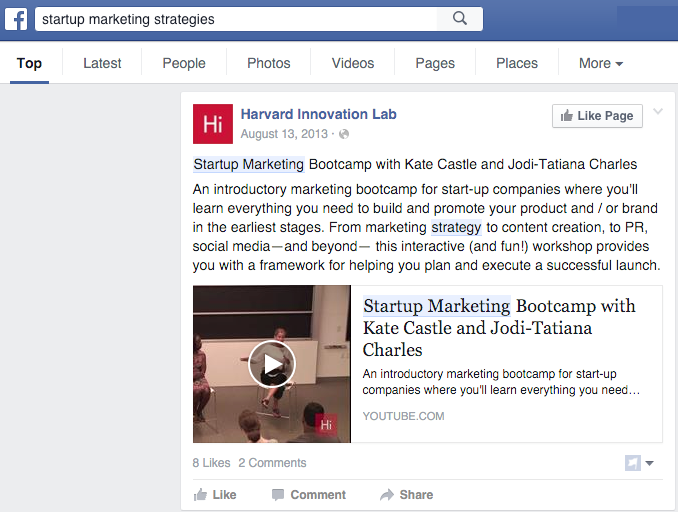This screenshot has width=678, height=512.
Task: Switch to the Latest tab
Action: 102,63
